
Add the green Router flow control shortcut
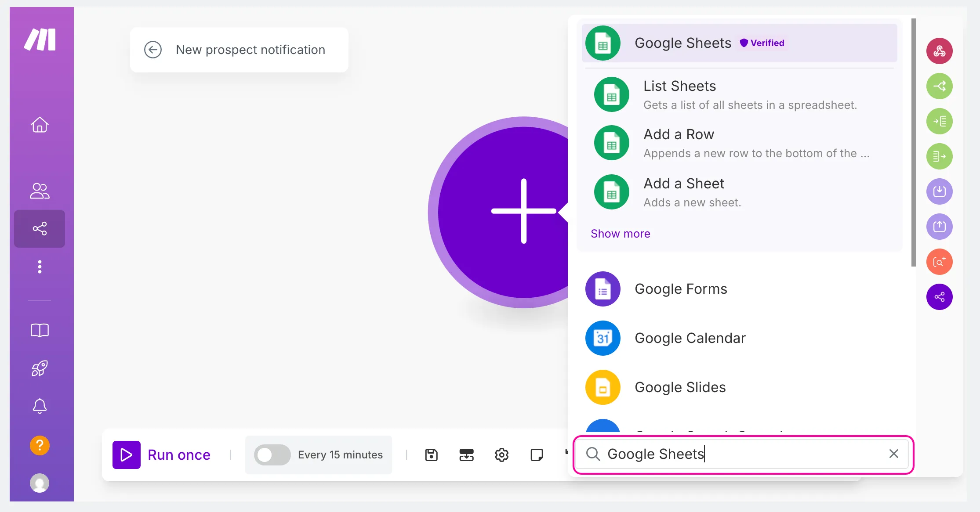tap(940, 86)
